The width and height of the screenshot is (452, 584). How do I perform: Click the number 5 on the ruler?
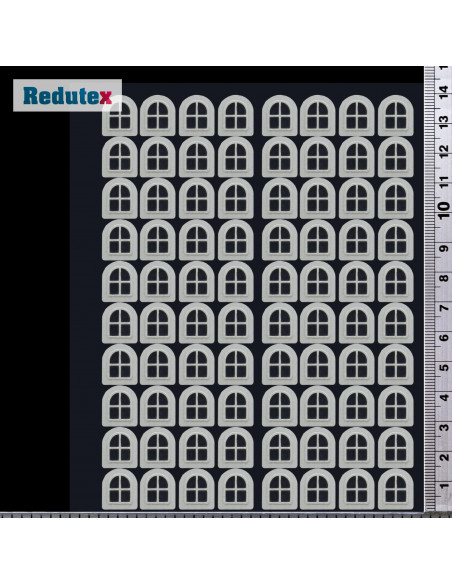tap(444, 368)
